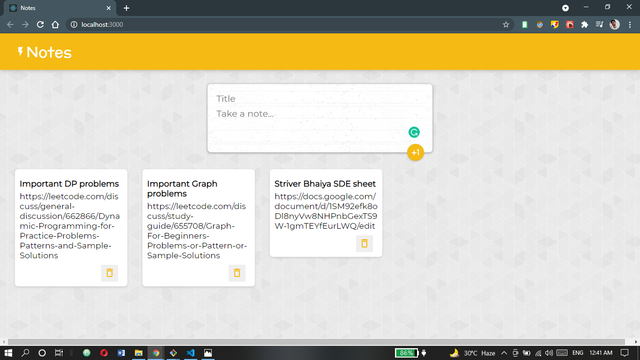Click the browser media indicator circle icon
Image resolution: width=640 pixels, height=360 pixels.
pyautogui.click(x=565, y=8)
